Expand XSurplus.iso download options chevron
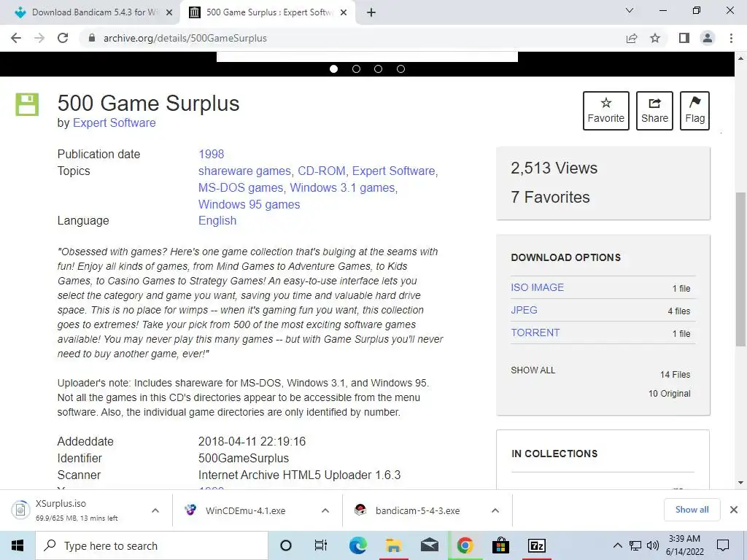Viewport: 747px width, 560px height. [155, 510]
